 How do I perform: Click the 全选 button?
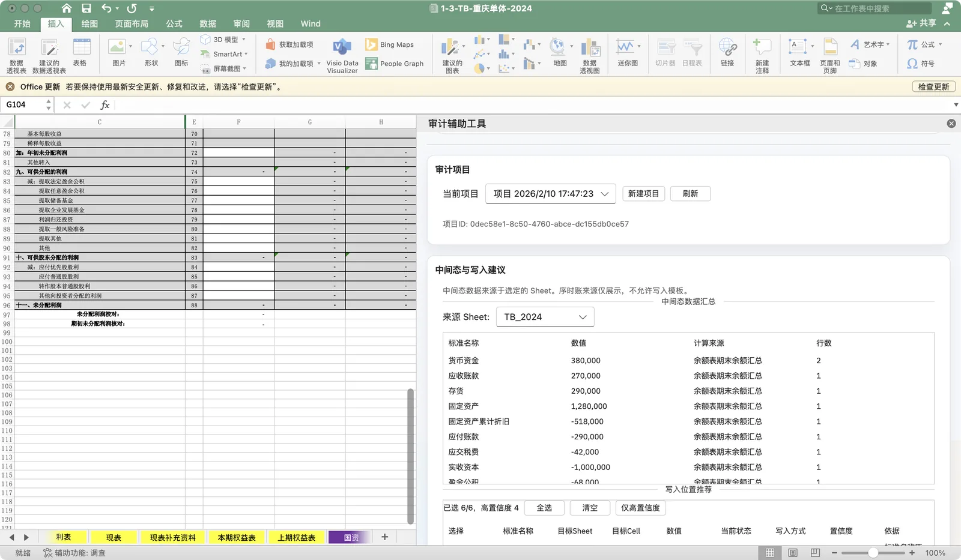(544, 508)
